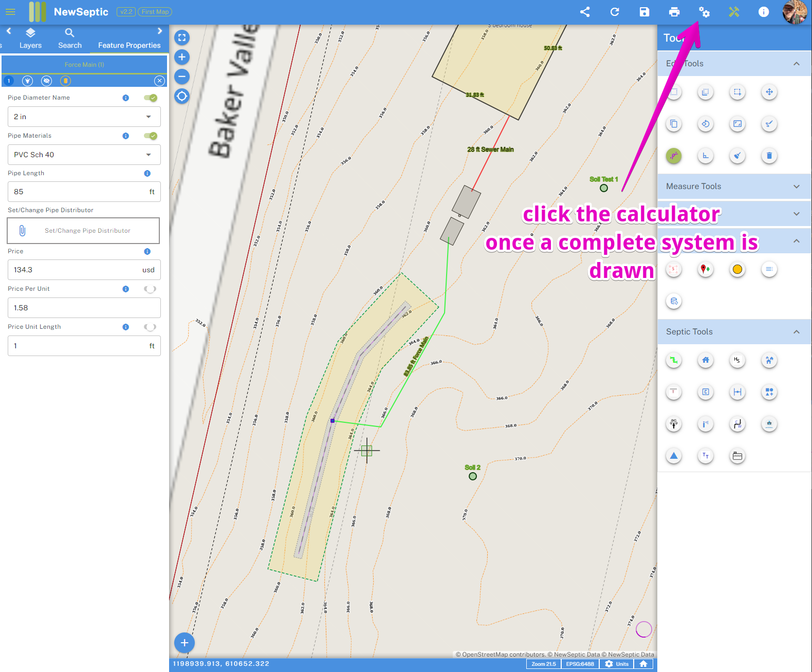Click the zoom in plus button on map
The image size is (812, 672).
[182, 57]
